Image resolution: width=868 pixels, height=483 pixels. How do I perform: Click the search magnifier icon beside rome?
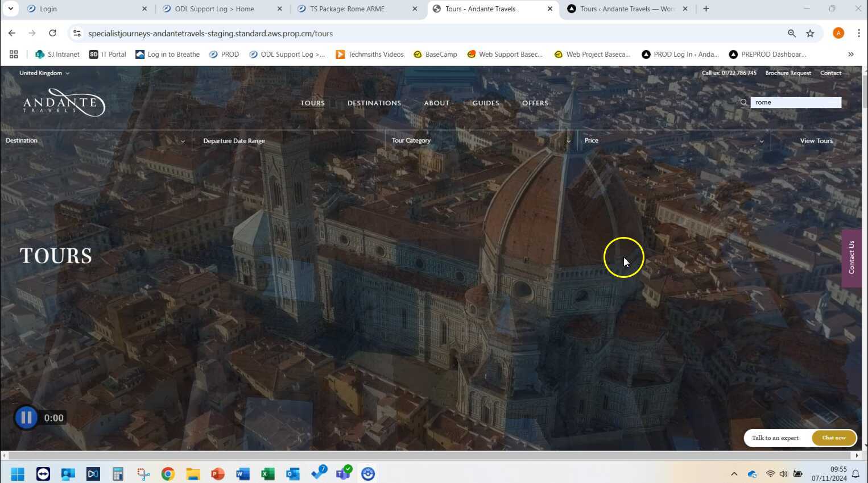[743, 102]
